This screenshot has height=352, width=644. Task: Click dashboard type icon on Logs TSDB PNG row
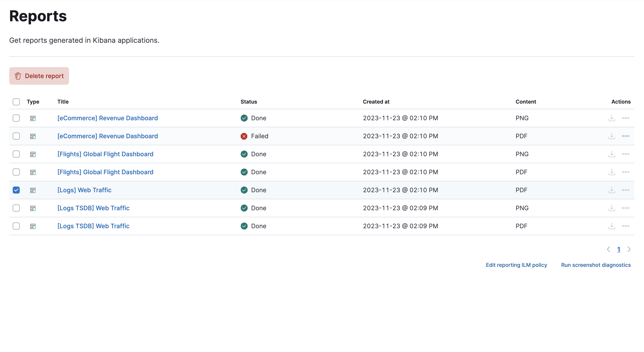[x=33, y=208]
